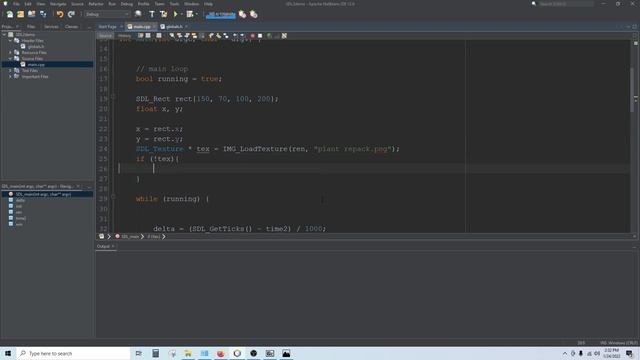The image size is (640, 360).
Task: Collapse the Header Files folder
Action: 10,40
